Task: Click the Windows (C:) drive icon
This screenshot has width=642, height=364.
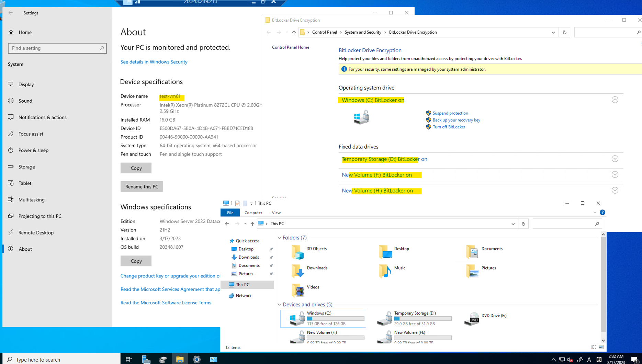Action: pyautogui.click(x=297, y=318)
